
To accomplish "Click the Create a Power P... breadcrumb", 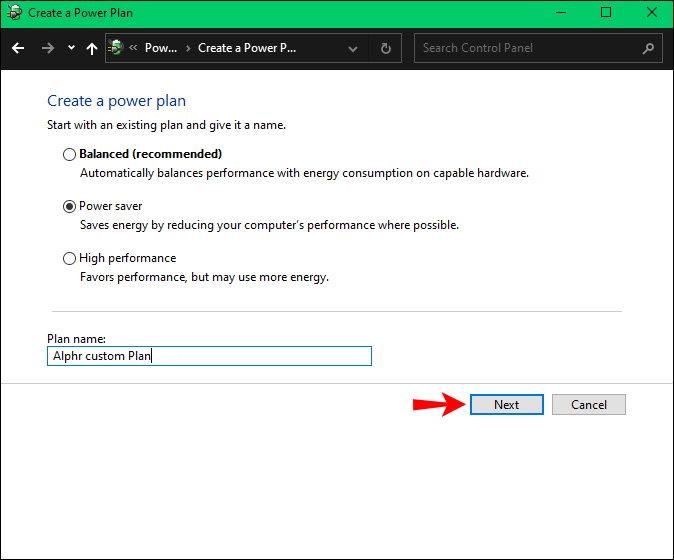I will coord(247,48).
